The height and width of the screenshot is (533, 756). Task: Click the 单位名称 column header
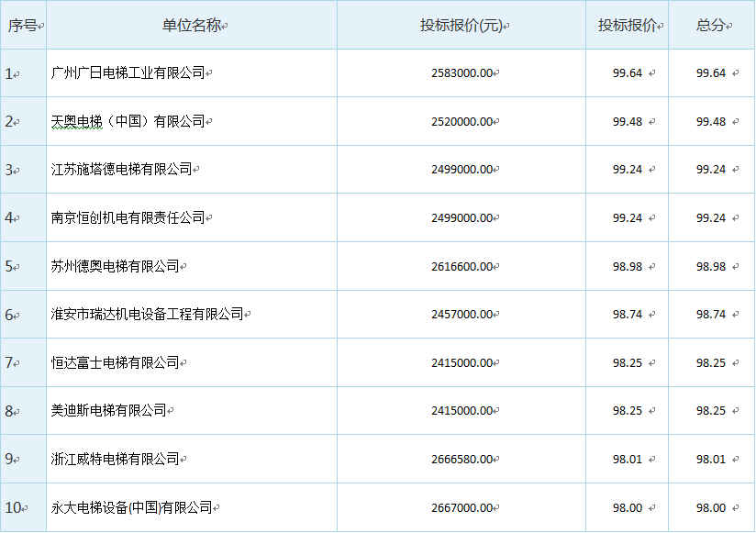[x=192, y=25]
